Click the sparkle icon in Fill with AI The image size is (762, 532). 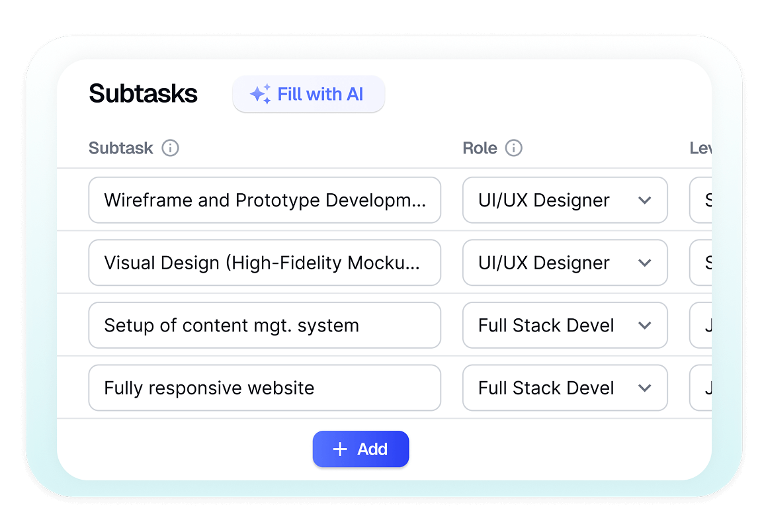(260, 95)
